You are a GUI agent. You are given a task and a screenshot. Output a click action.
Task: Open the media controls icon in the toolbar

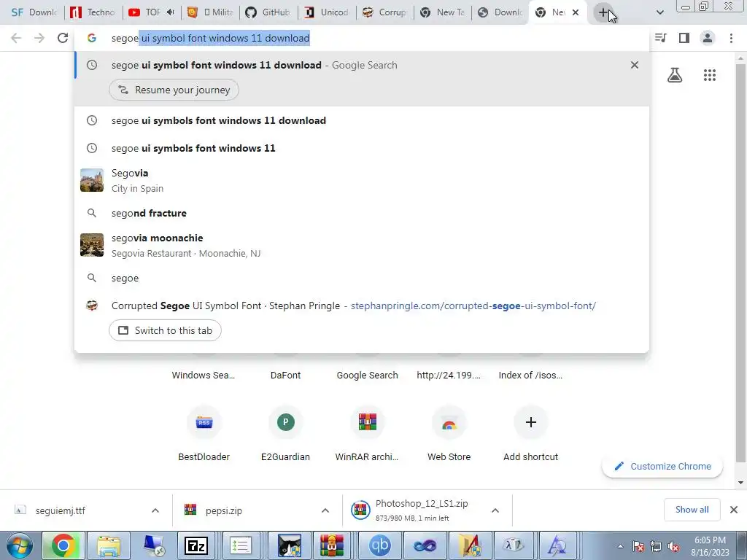(661, 38)
